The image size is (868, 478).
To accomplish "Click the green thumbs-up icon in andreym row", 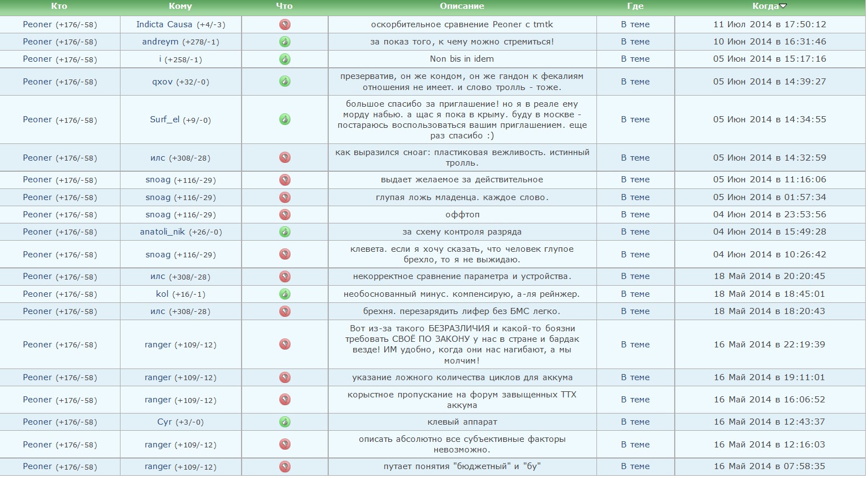I will 285,42.
